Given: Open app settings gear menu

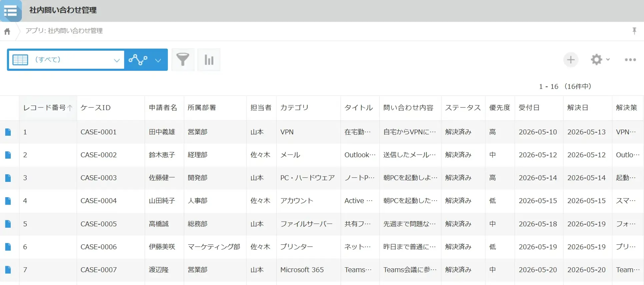Looking at the screenshot, I should click(600, 60).
